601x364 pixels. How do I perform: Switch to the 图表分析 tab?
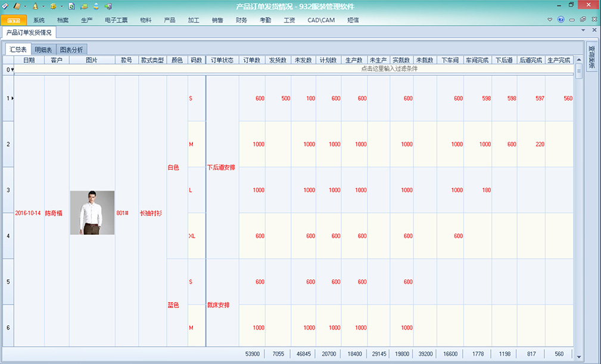coord(71,49)
